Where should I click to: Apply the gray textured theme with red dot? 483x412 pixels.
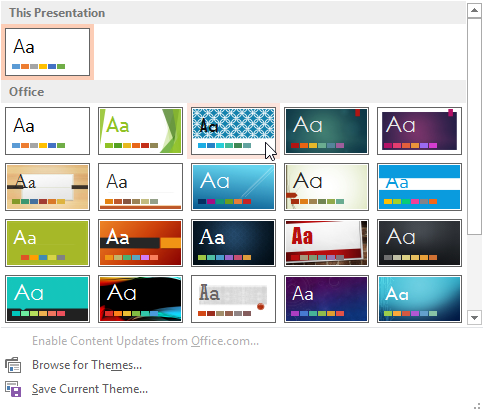[x=233, y=299]
